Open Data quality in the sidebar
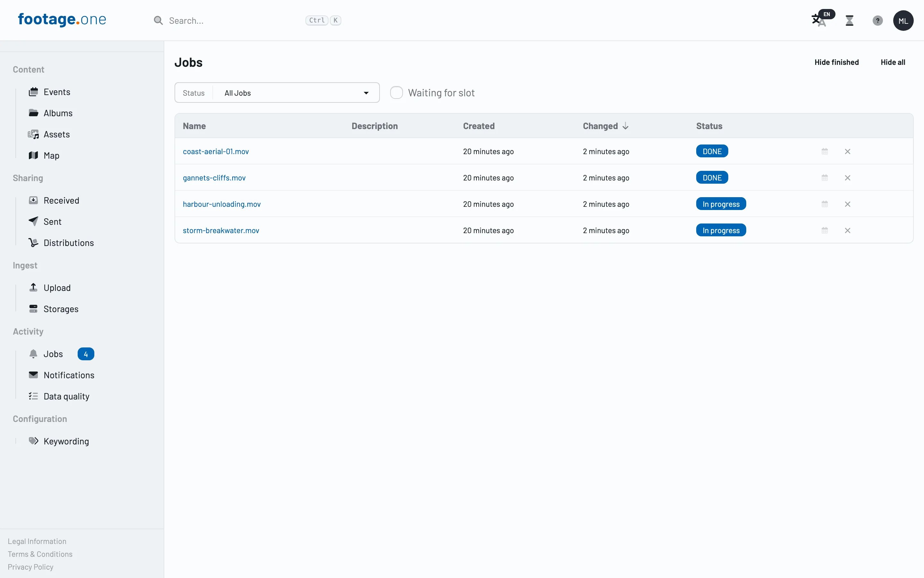Screen dimensions: 924x578 [x=59, y=397]
